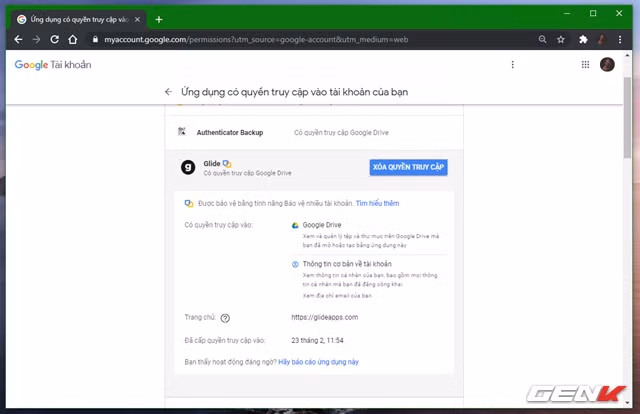Click the Glide app logo
Screen dimensions: 640x414
pyautogui.click(x=188, y=167)
